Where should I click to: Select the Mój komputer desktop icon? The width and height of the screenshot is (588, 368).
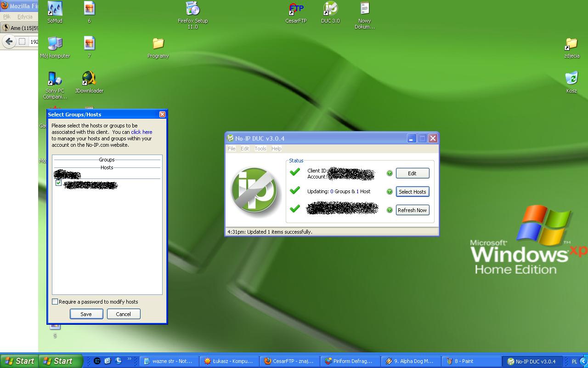coord(55,47)
